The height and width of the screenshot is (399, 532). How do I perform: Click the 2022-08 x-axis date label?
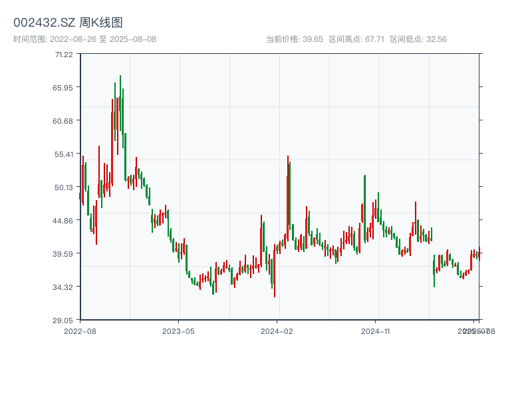coord(80,331)
